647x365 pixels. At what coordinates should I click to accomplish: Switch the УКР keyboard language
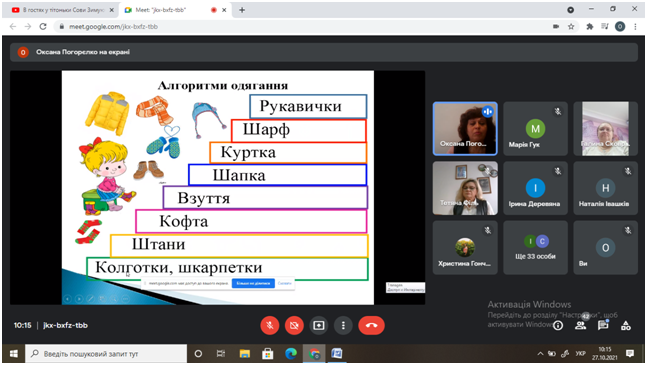click(581, 354)
